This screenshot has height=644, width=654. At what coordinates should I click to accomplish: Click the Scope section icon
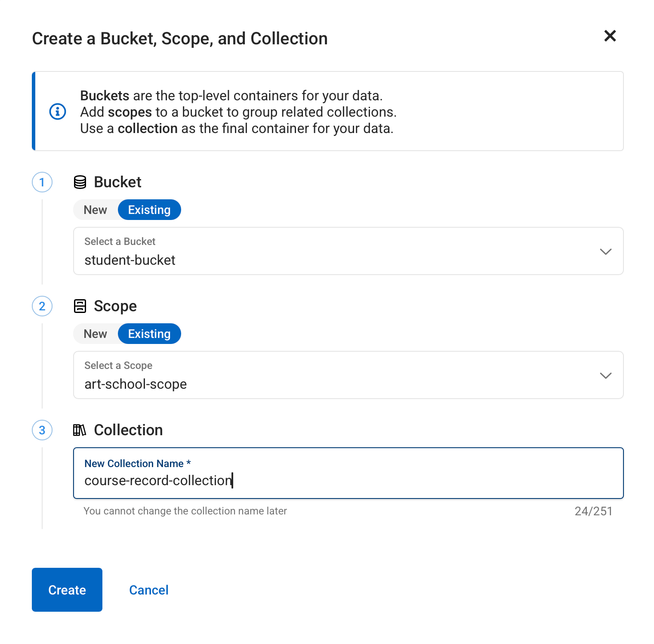[80, 306]
